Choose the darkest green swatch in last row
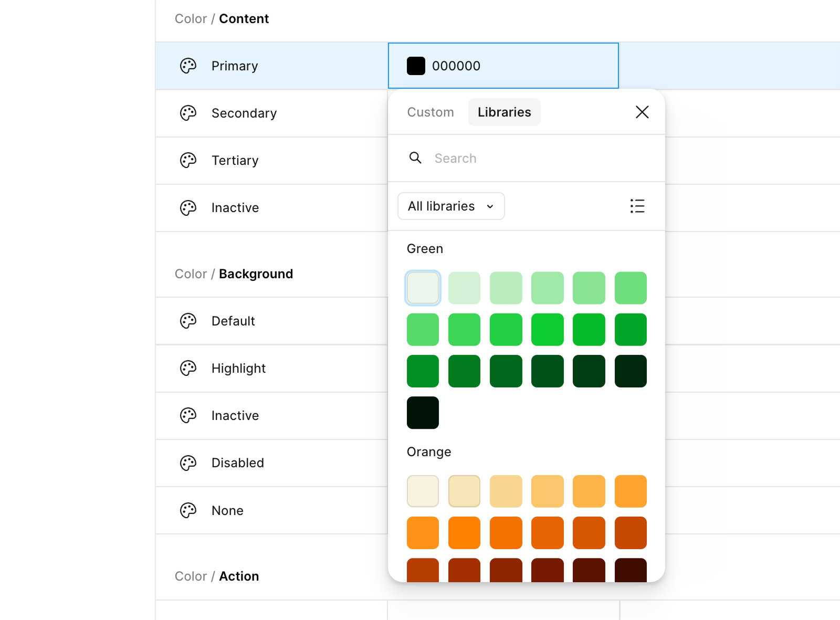The height and width of the screenshot is (620, 840). (x=423, y=413)
